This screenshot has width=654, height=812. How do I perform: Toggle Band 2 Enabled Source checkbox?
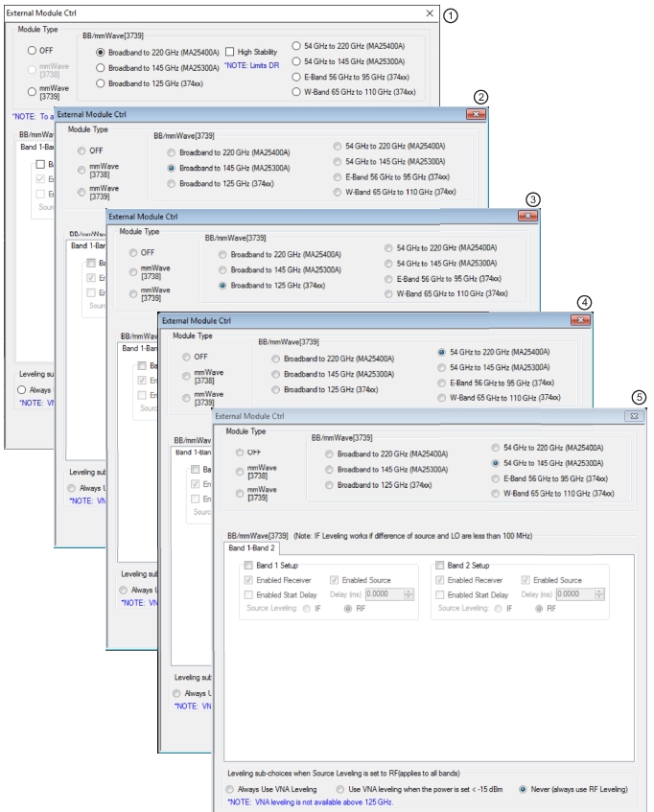point(526,581)
